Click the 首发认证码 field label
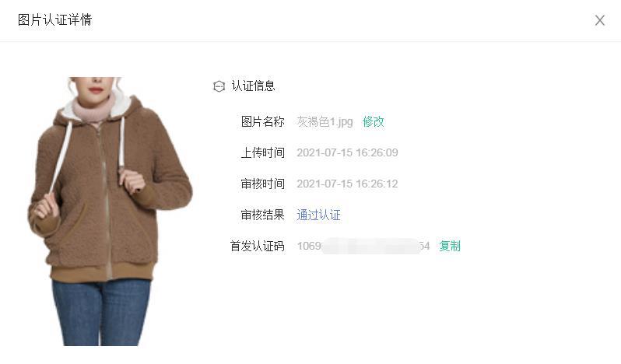This screenshot has height=364, width=621. pyautogui.click(x=258, y=246)
